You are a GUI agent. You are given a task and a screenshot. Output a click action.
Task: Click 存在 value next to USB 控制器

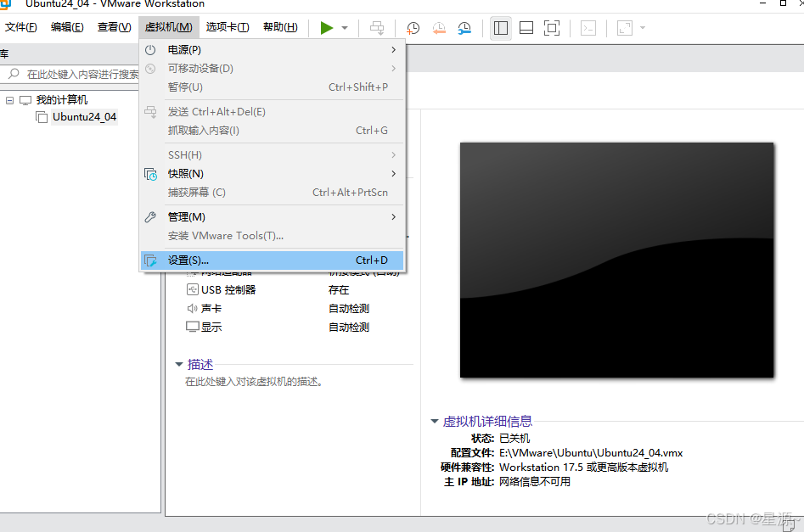click(339, 290)
